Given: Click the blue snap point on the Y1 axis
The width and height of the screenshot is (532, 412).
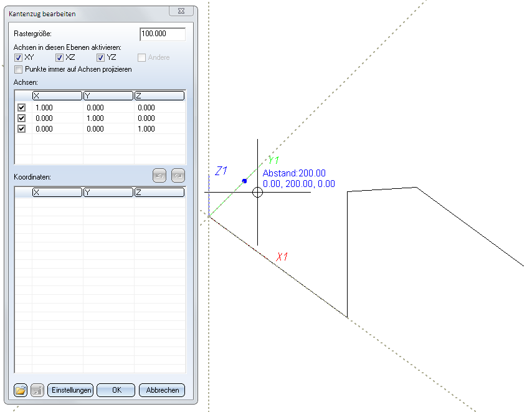Looking at the screenshot, I should click(244, 181).
